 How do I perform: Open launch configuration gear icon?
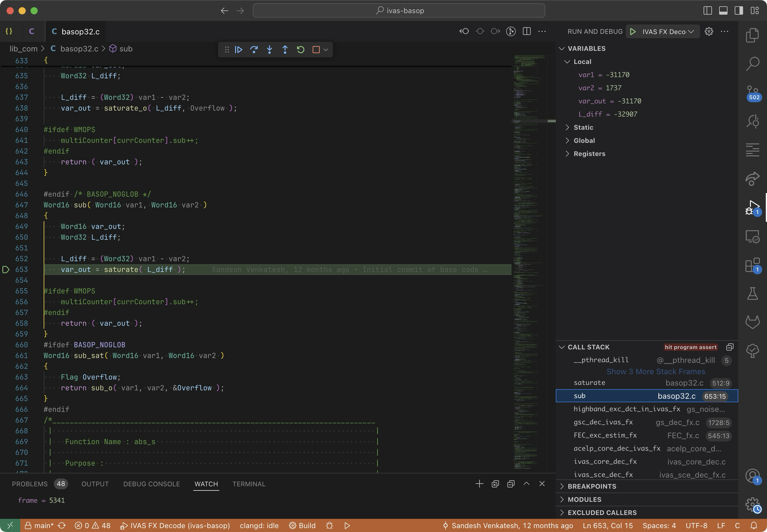[x=709, y=31]
